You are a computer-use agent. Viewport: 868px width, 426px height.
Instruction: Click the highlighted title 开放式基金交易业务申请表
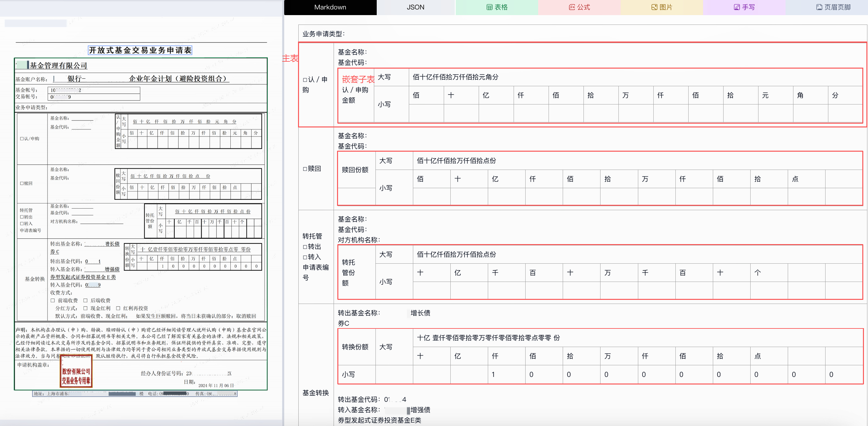click(x=140, y=50)
